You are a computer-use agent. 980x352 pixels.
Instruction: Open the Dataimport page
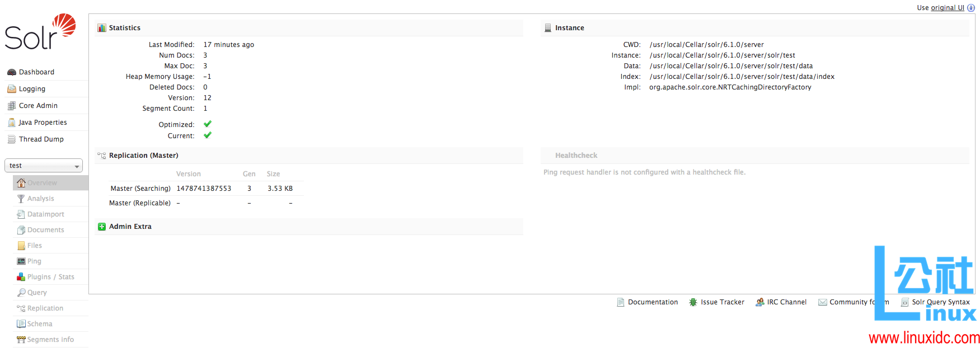click(46, 214)
